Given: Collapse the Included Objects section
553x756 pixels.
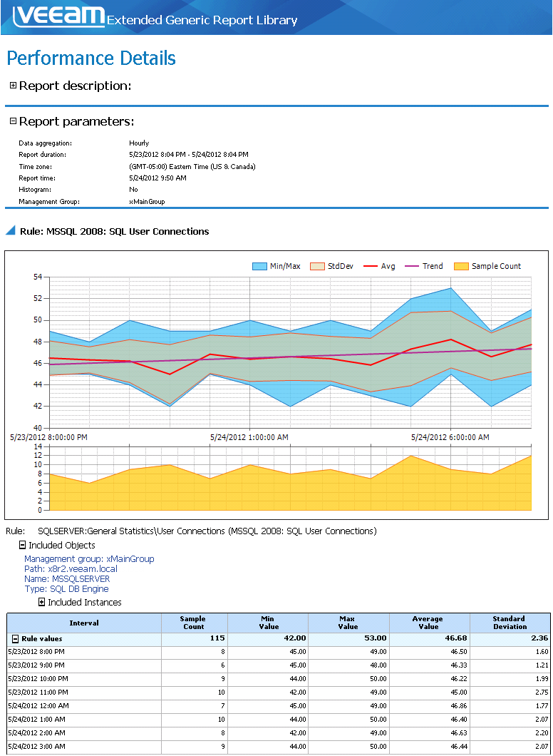Looking at the screenshot, I should click(x=21, y=546).
